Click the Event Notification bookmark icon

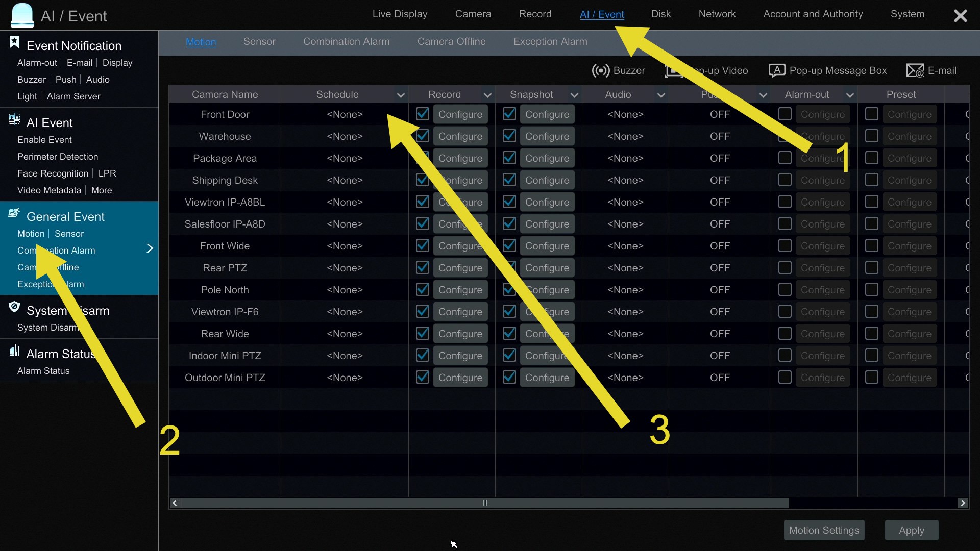click(x=14, y=43)
